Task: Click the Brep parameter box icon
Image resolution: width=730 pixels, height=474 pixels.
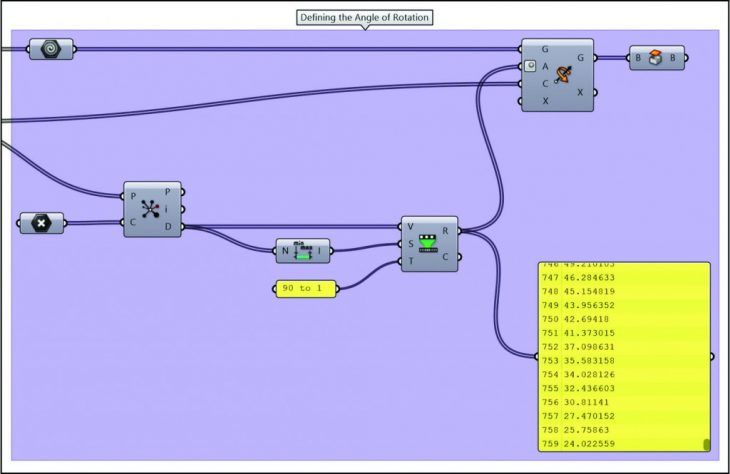Action: click(x=657, y=58)
